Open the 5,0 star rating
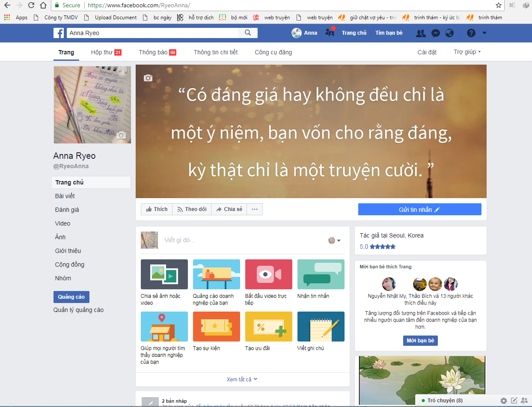This screenshot has width=532, height=407. coord(377,247)
